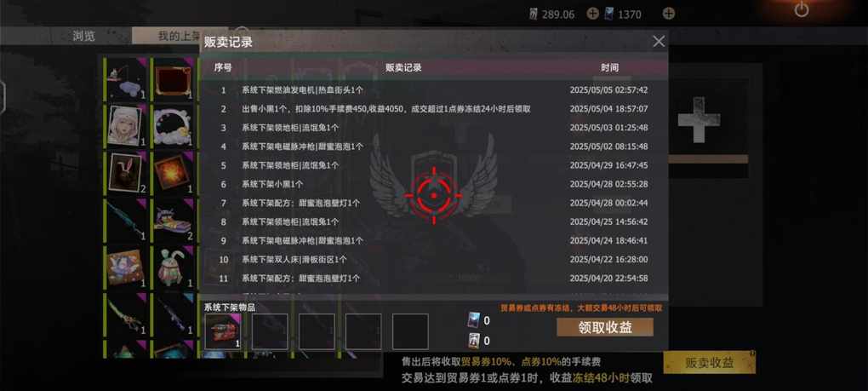Select the fishing rod item icon
This screenshot has height=391, width=868.
click(125, 78)
